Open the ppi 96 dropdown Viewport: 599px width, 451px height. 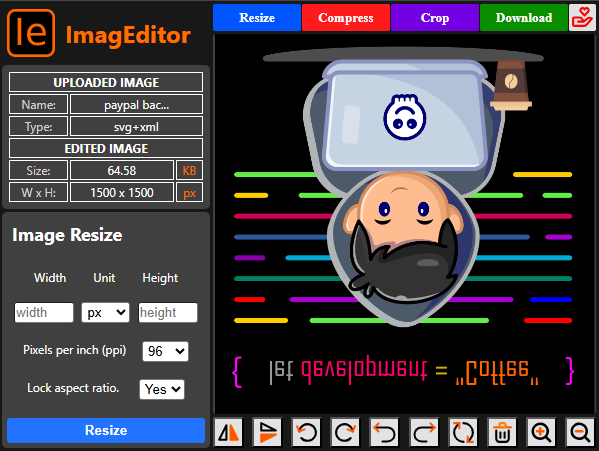(165, 351)
